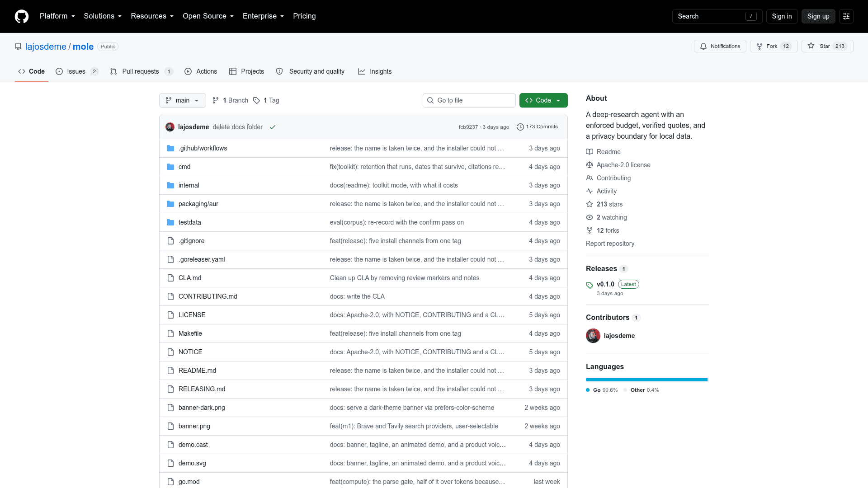The width and height of the screenshot is (868, 488).
Task: Switch to the Actions tab
Action: pyautogui.click(x=201, y=71)
